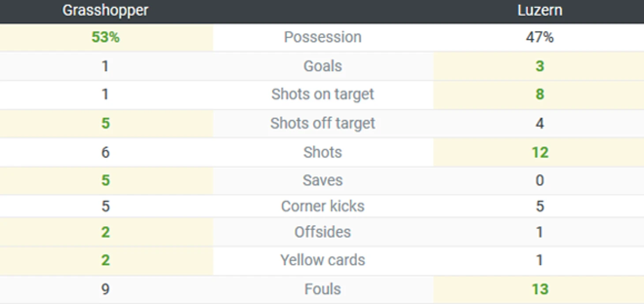The height and width of the screenshot is (304, 644).
Task: Click the Grasshopper team header
Action: [105, 10]
